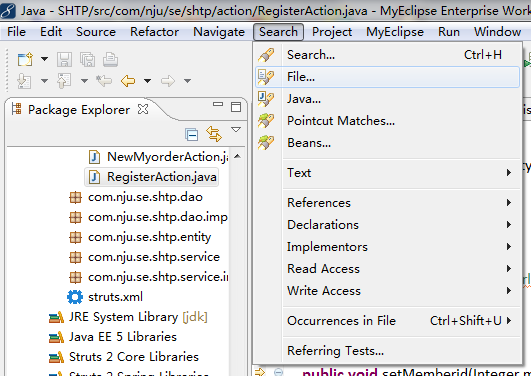Open the Edit menu
This screenshot has width=531, height=376.
tap(51, 32)
